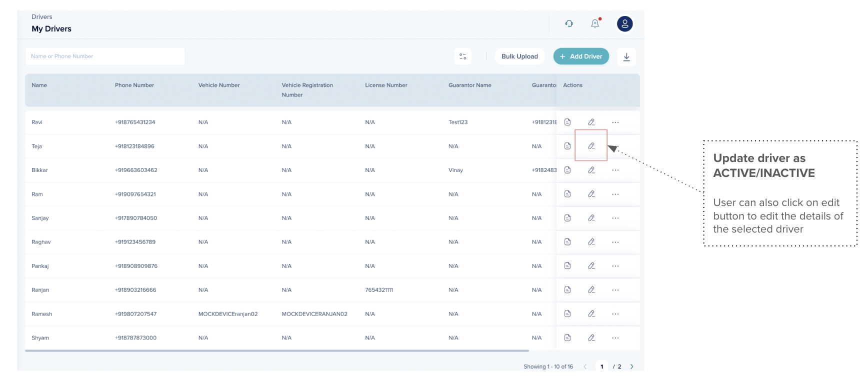Image resolution: width=868 pixels, height=376 pixels.
Task: Edit driver Teja pencil icon
Action: pos(591,146)
